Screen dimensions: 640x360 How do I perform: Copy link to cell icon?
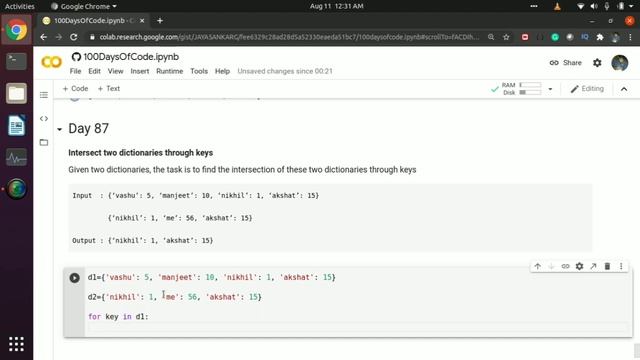pyautogui.click(x=565, y=266)
